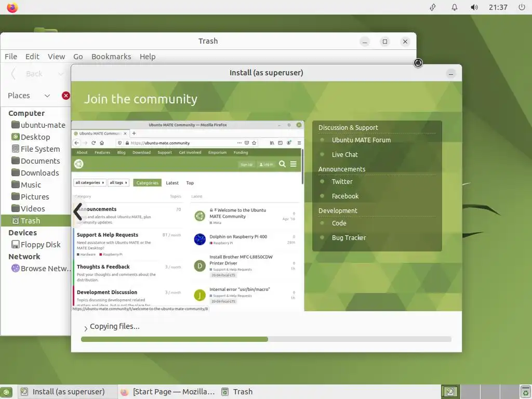
Task: Open the Edit menu in Trash window
Action: click(x=32, y=57)
